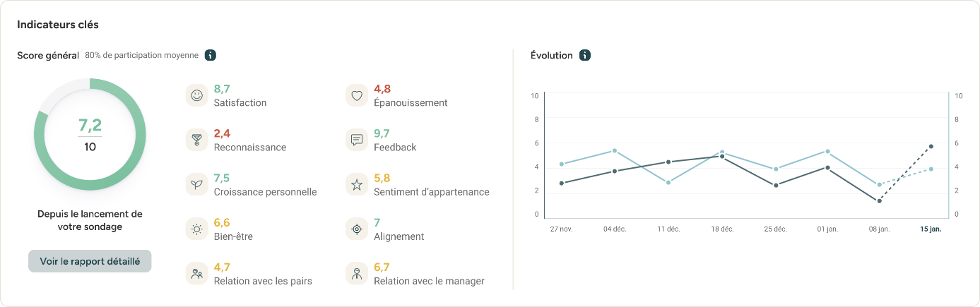Click the Croissance personnelle sprout icon
This screenshot has height=307, width=980.
click(x=196, y=184)
